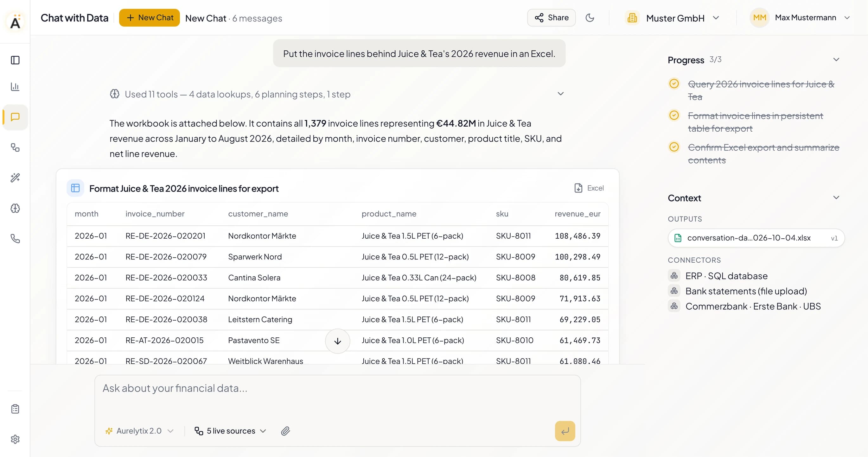The image size is (868, 457).
Task: Open the Aurelytix 2.0 model dropdown
Action: tap(139, 431)
